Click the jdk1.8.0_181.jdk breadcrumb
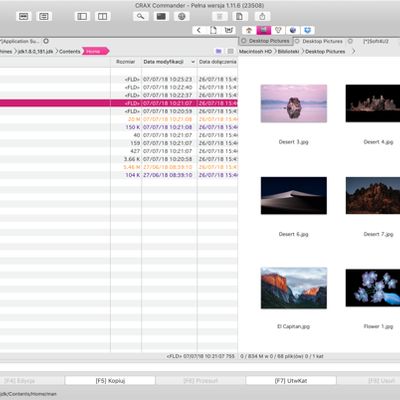Screen dimensions: 400x400 click(35, 51)
